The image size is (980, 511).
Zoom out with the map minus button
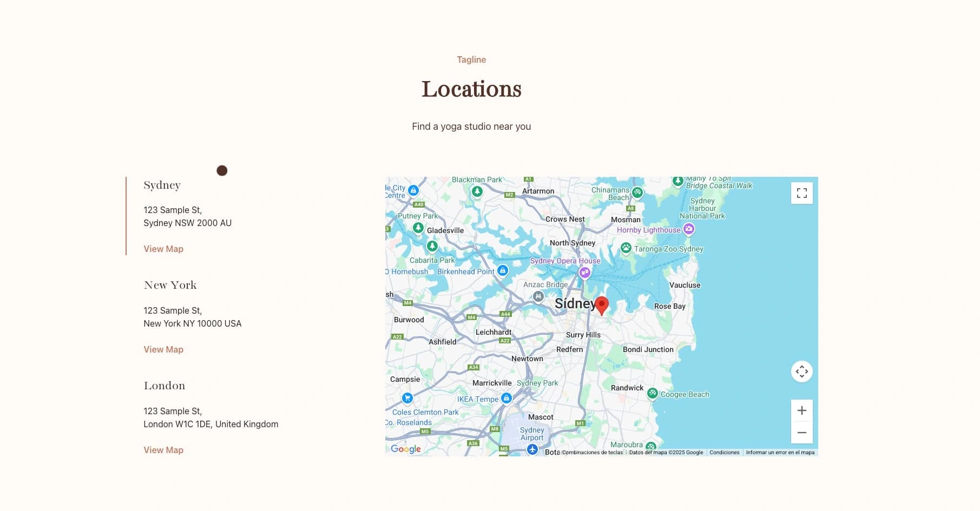point(801,433)
